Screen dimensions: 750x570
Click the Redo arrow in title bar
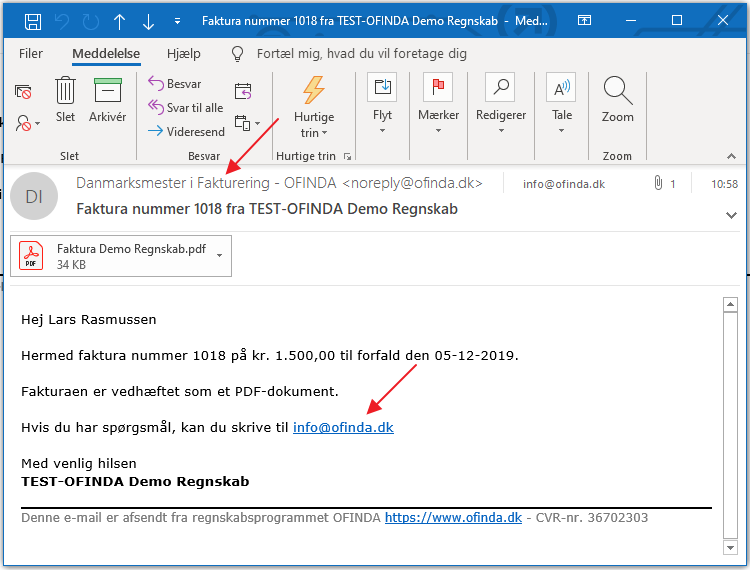pyautogui.click(x=91, y=22)
